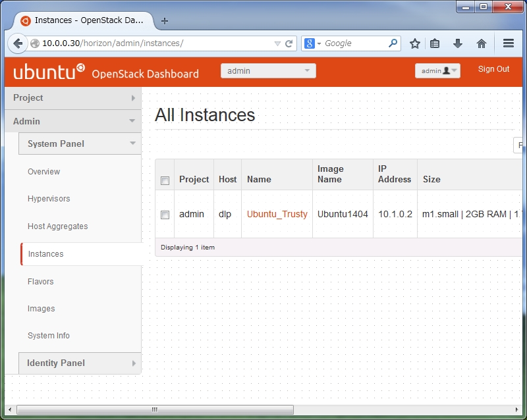Bookmark this page with the star icon
Screen dimensions: 527x420
415,43
